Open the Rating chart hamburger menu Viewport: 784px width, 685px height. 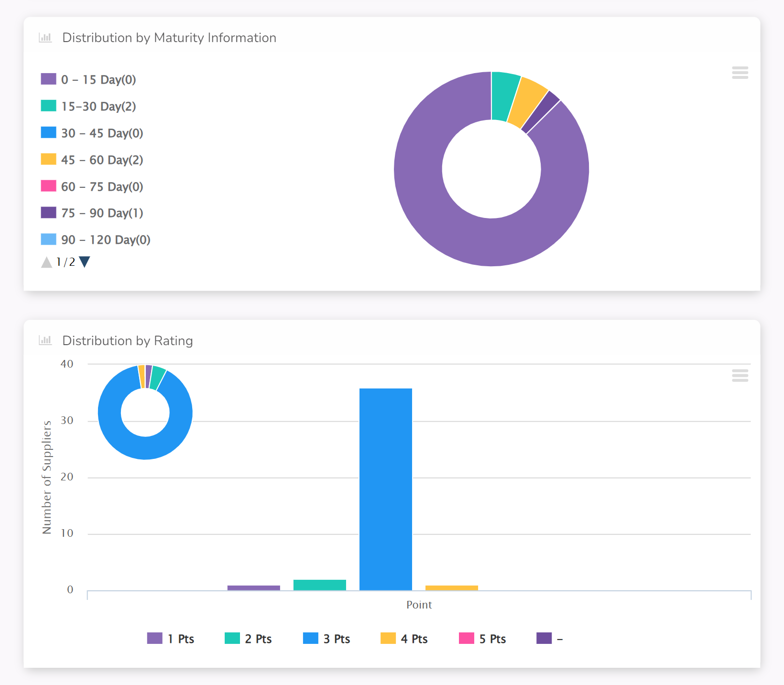point(740,376)
